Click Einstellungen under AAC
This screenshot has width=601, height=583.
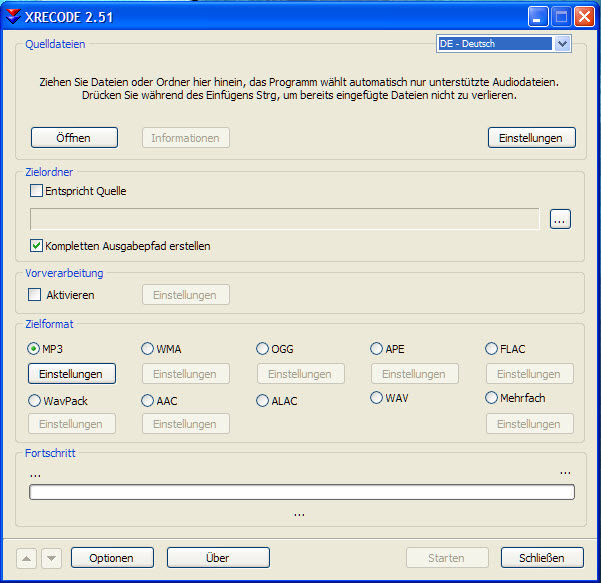[x=186, y=424]
